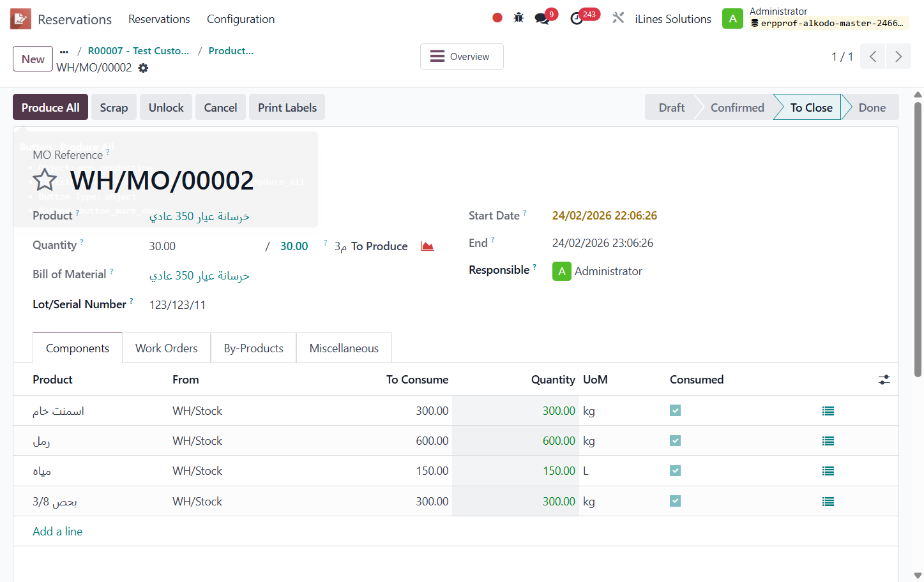Open detailed operations list for بحص 3/8 row

(x=828, y=502)
